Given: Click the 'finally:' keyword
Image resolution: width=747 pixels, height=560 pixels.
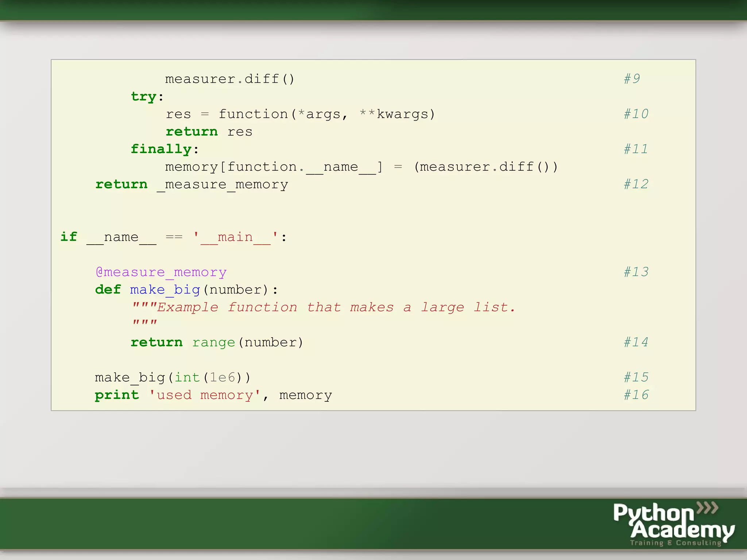Looking at the screenshot, I should tap(165, 149).
